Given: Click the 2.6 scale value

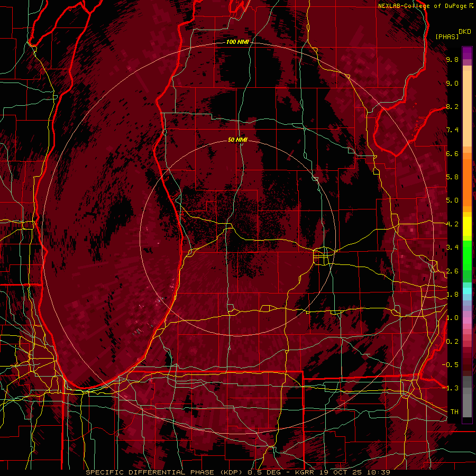Looking at the screenshot, I should [452, 271].
